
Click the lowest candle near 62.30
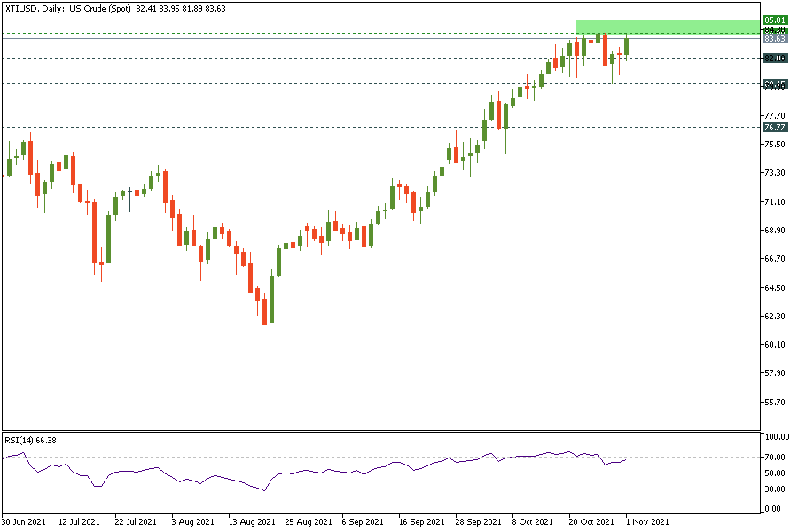(264, 310)
